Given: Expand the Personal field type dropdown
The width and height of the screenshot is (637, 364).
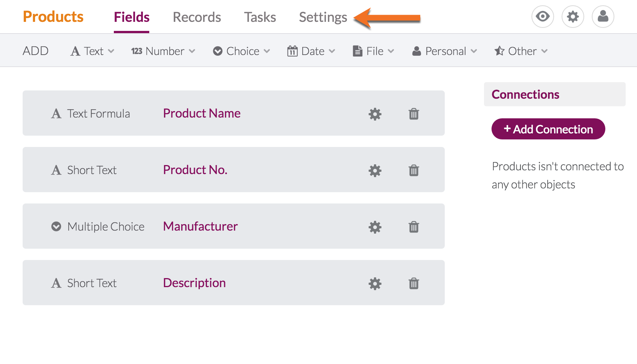Looking at the screenshot, I should (x=445, y=51).
